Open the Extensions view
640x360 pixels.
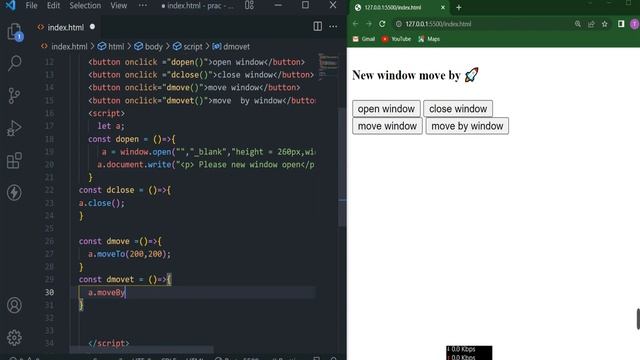14,160
